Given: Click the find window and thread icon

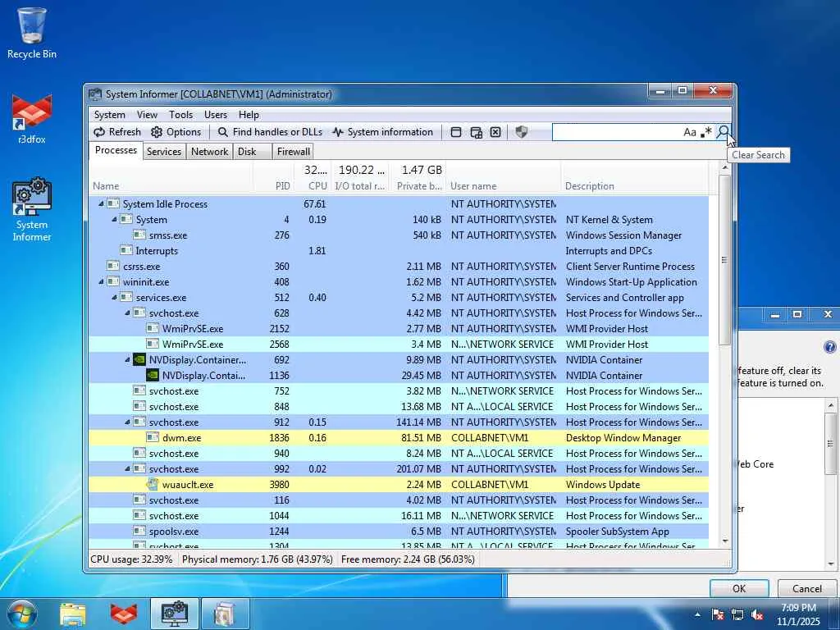Looking at the screenshot, I should [476, 132].
